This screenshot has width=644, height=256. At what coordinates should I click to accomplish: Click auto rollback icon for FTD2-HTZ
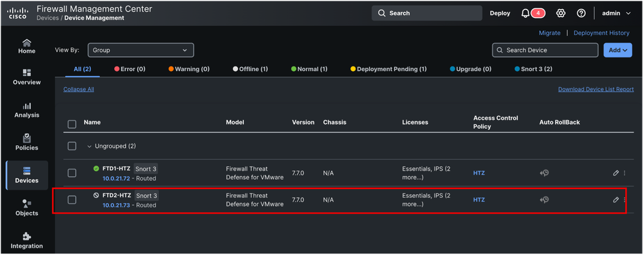coord(544,200)
